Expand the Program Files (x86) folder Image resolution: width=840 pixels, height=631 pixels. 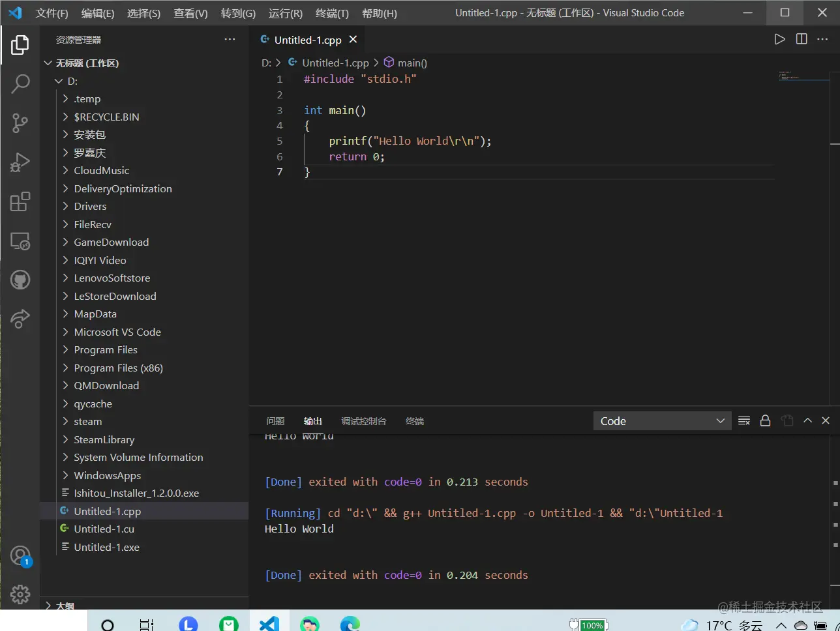(144, 368)
